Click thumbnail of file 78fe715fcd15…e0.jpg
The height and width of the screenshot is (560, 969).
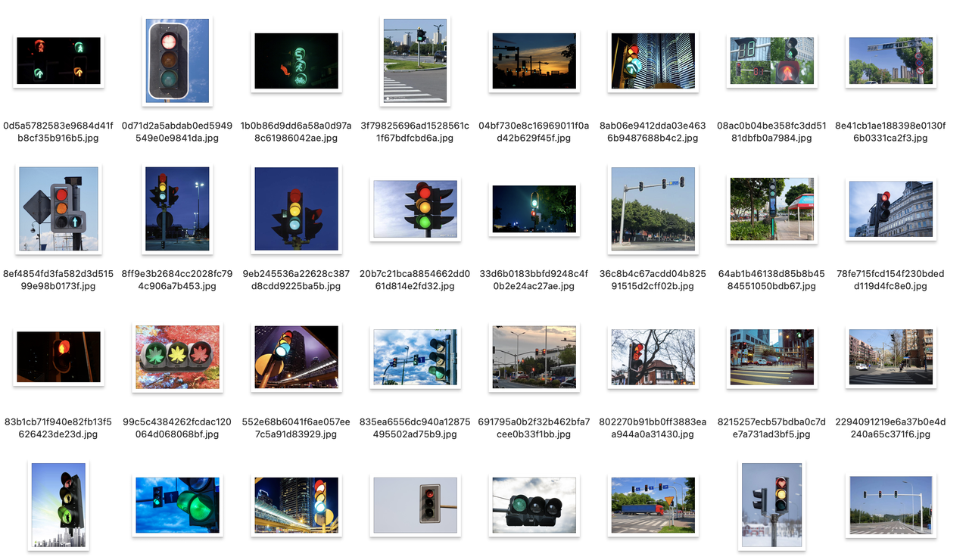click(890, 209)
